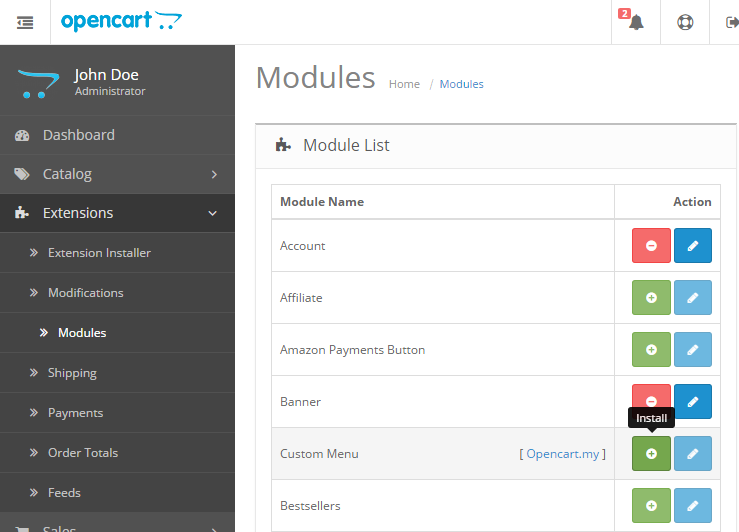Go to Shipping extensions page
Viewport: 739px width, 532px height.
(72, 373)
